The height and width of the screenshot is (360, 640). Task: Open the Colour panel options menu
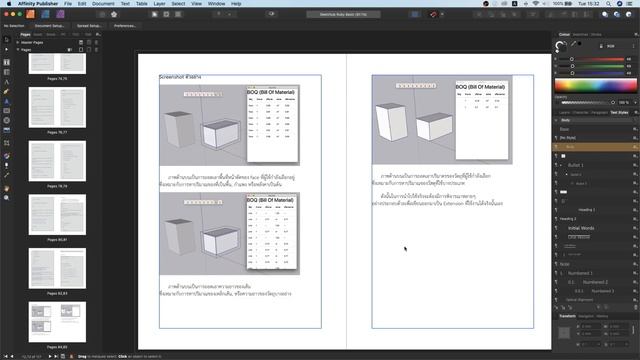pyautogui.click(x=636, y=35)
